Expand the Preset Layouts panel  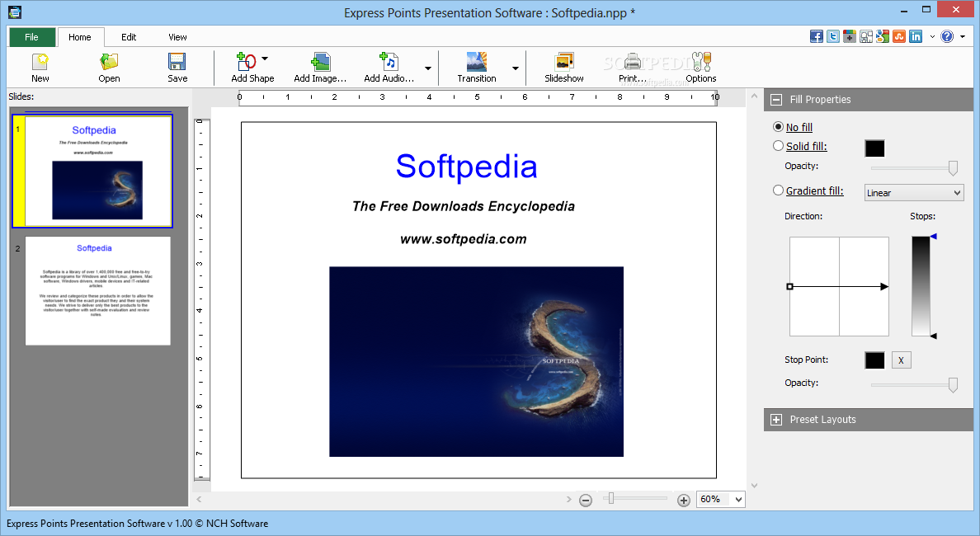(x=776, y=419)
